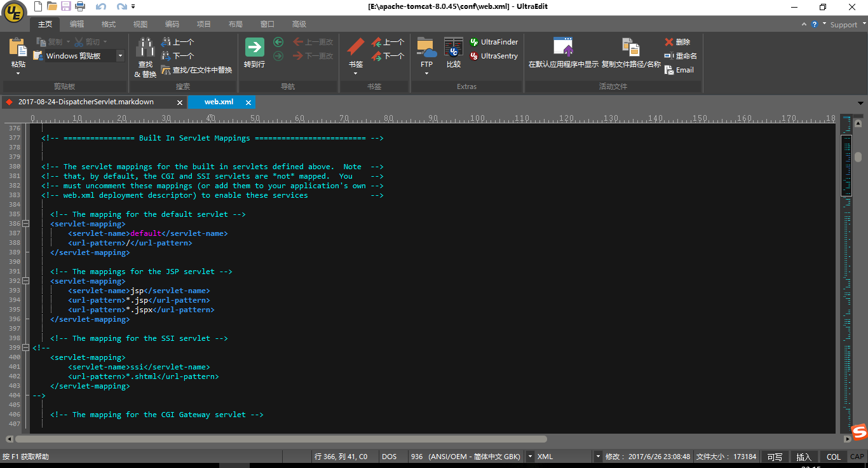This screenshot has width=868, height=468.
Task: Toggle the 可写 writable status indicator
Action: [775, 457]
